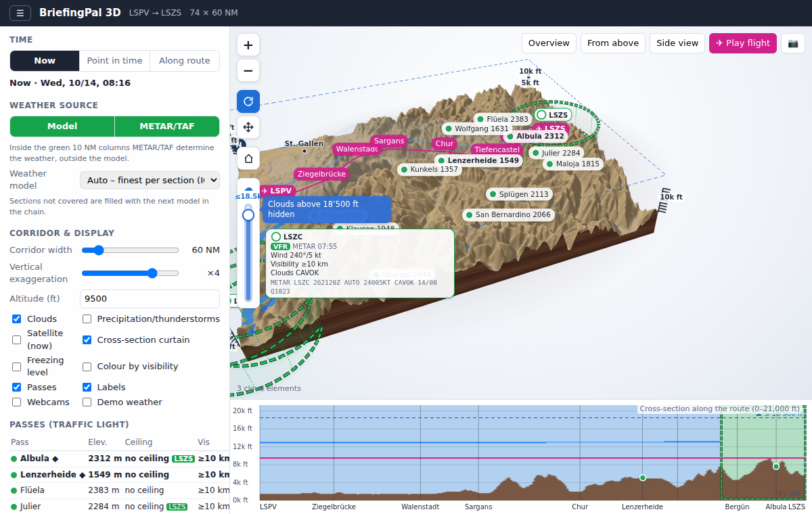Image resolution: width=812 pixels, height=514 pixels.
Task: Select the pan move tool
Action: pyautogui.click(x=248, y=126)
